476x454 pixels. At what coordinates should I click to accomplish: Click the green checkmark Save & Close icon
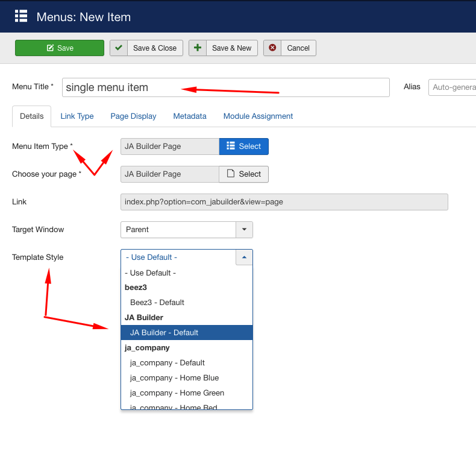pyautogui.click(x=119, y=48)
